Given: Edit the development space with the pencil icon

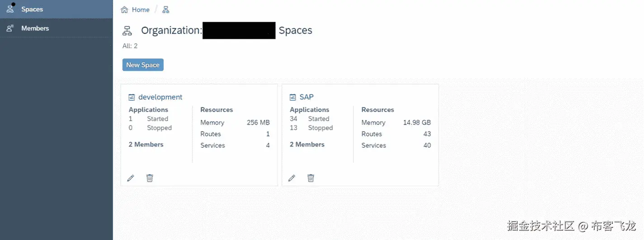Looking at the screenshot, I should pyautogui.click(x=131, y=178).
